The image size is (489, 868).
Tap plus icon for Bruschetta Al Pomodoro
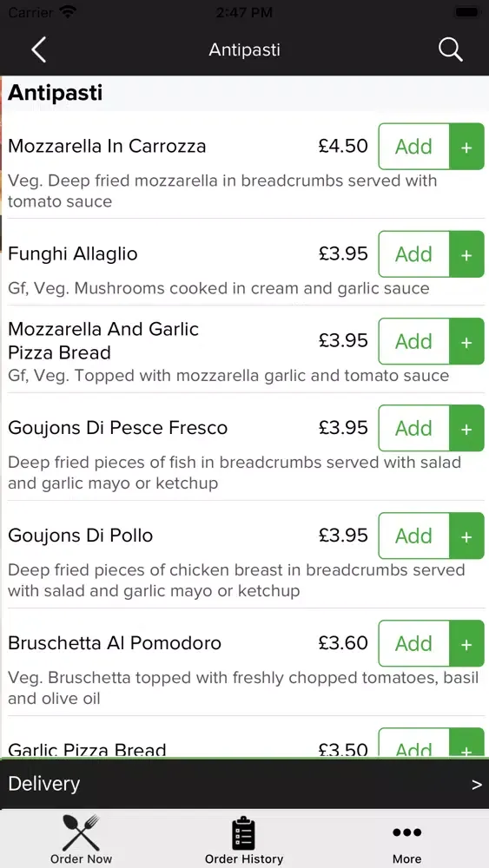point(466,643)
